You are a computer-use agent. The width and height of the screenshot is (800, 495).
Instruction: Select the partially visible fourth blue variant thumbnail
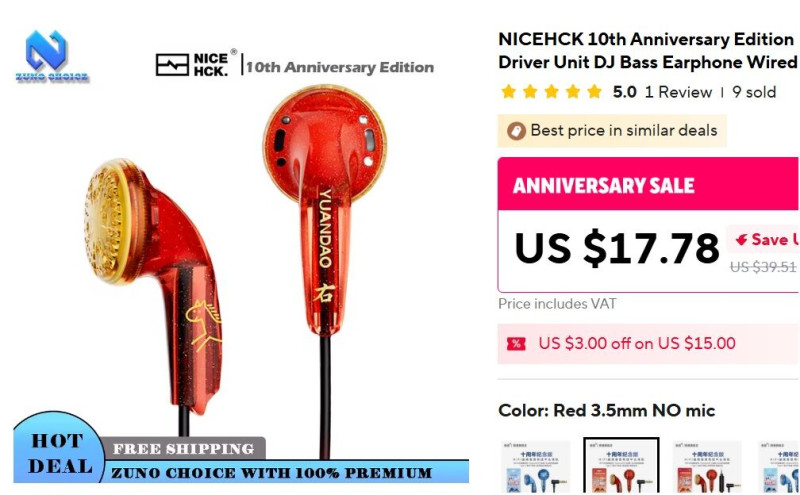779,466
